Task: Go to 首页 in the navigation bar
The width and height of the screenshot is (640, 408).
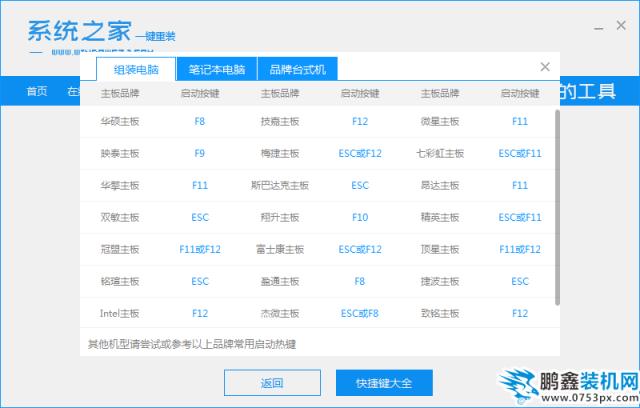Action: click(37, 91)
